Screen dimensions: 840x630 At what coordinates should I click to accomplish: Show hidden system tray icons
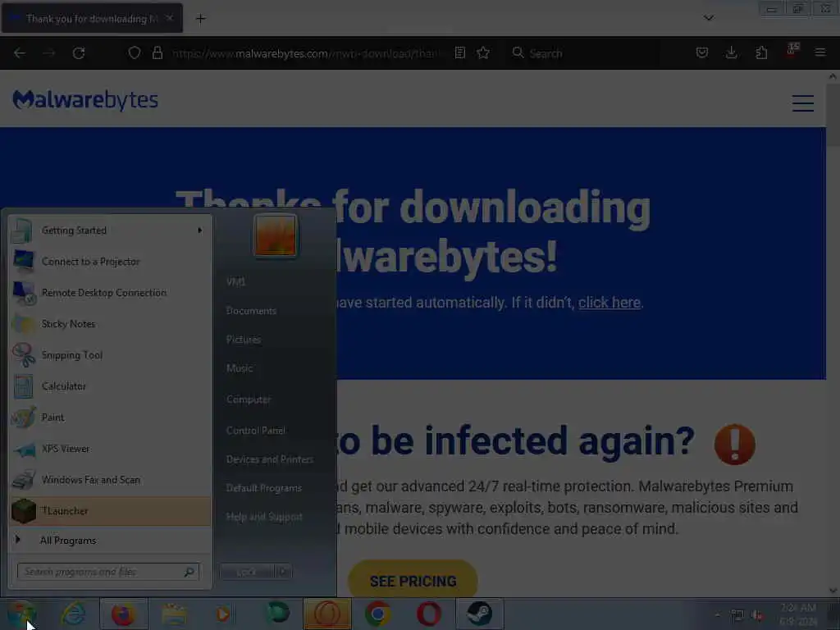click(717, 615)
